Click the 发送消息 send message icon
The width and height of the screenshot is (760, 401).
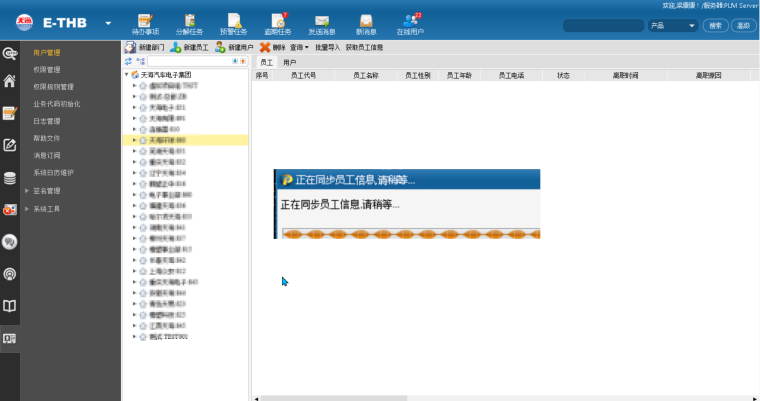pos(321,21)
